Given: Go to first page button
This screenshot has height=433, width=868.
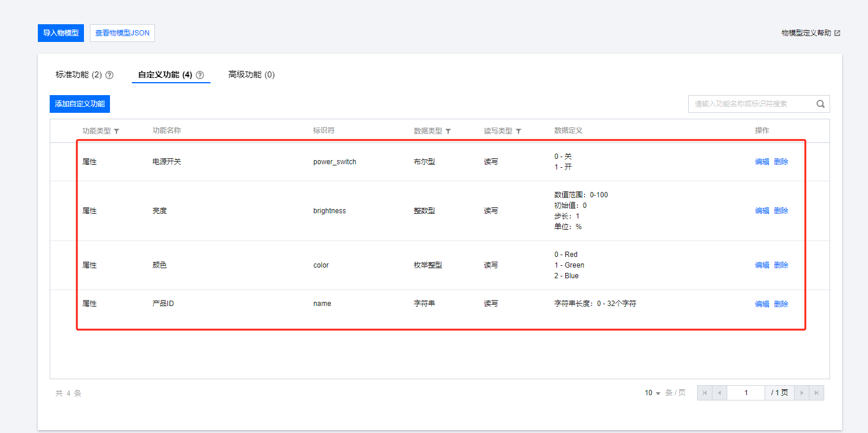Looking at the screenshot, I should click(x=705, y=393).
